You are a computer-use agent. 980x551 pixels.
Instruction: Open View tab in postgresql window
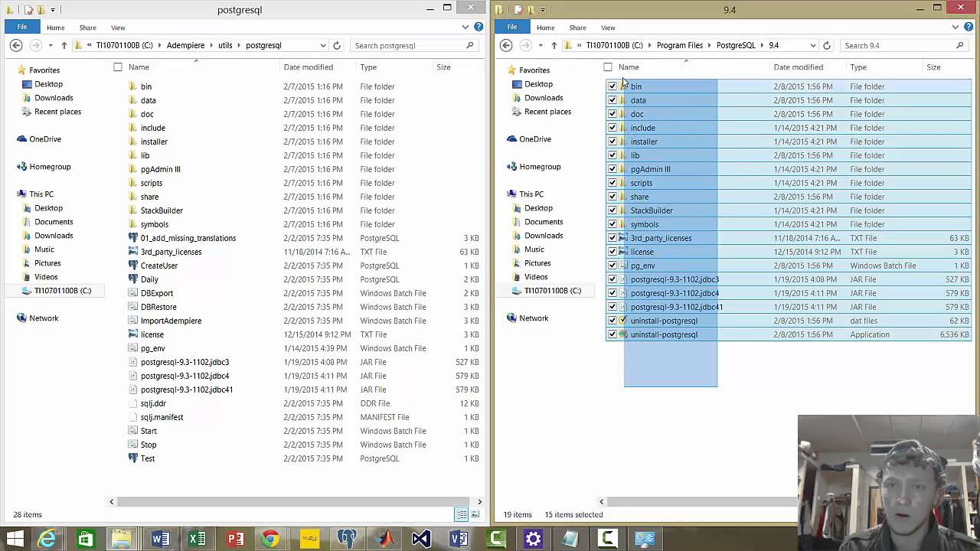pos(118,28)
